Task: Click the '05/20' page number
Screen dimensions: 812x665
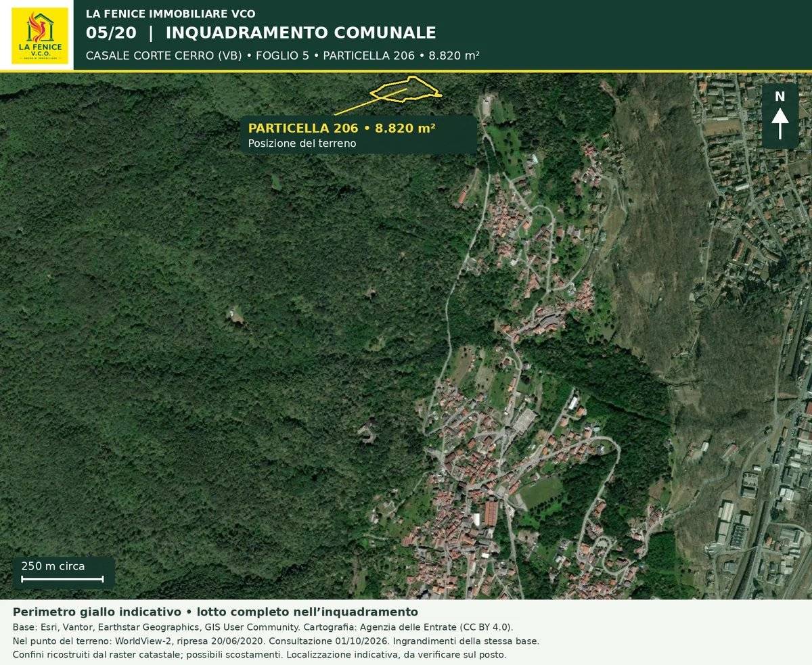Action: [111, 32]
